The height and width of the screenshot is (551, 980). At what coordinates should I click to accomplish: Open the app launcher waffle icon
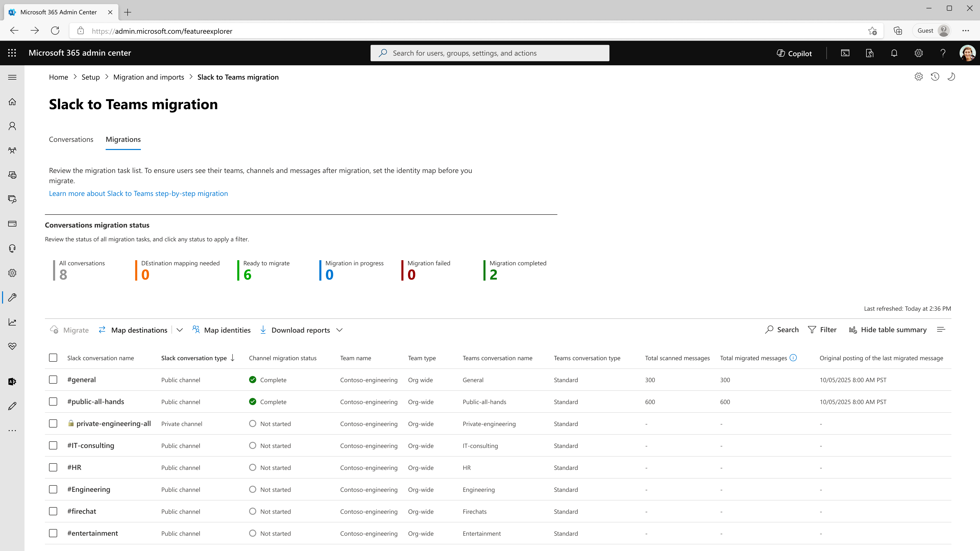click(12, 53)
